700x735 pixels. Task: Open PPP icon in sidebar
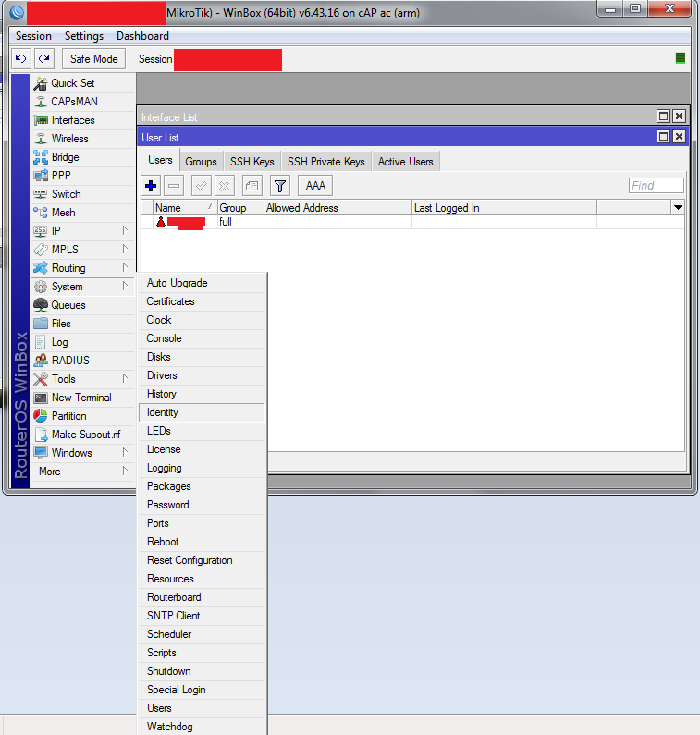coord(41,176)
